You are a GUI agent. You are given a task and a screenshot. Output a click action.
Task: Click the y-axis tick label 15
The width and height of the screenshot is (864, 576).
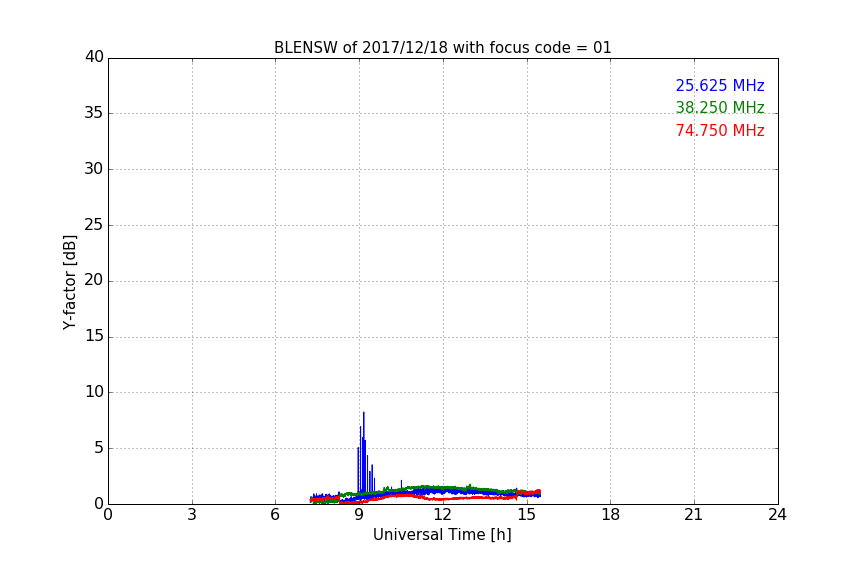point(94,336)
